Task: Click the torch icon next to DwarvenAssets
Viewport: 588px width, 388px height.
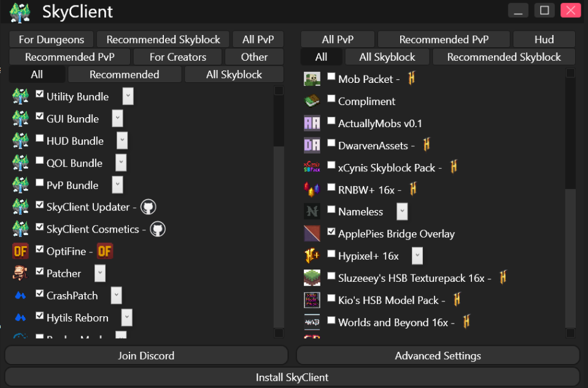Action: coord(425,145)
